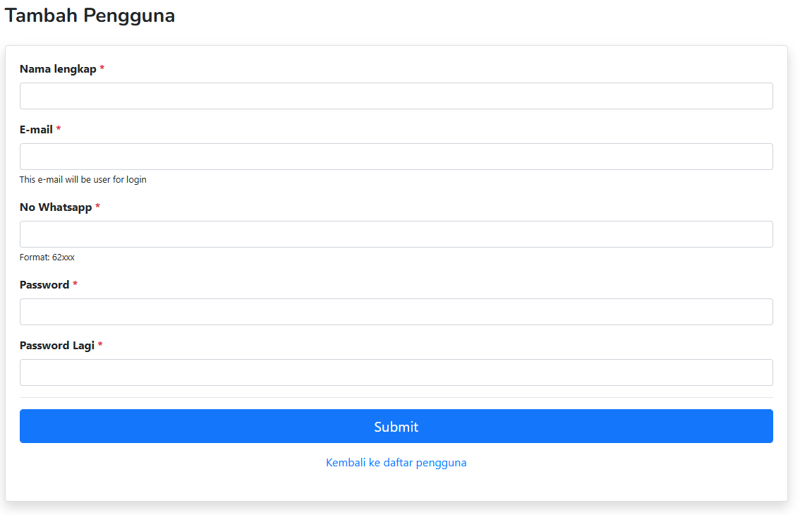Focus the E-mail text box
812x515 pixels.
[x=396, y=157]
